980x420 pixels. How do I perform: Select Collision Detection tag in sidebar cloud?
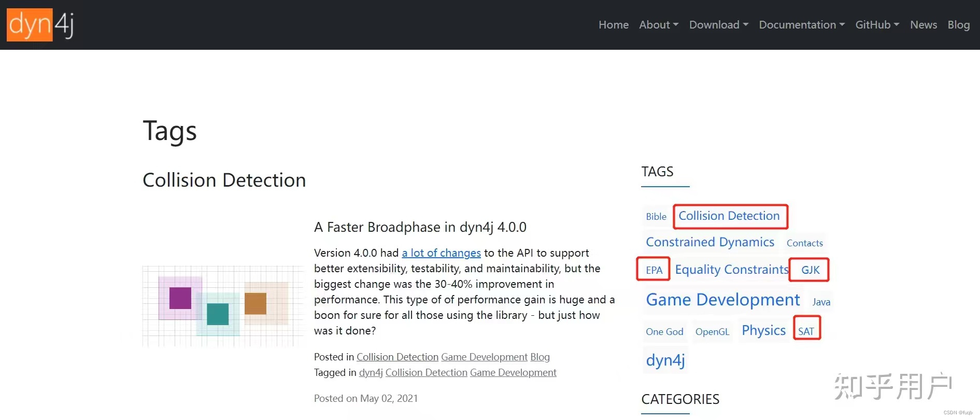[x=729, y=216]
